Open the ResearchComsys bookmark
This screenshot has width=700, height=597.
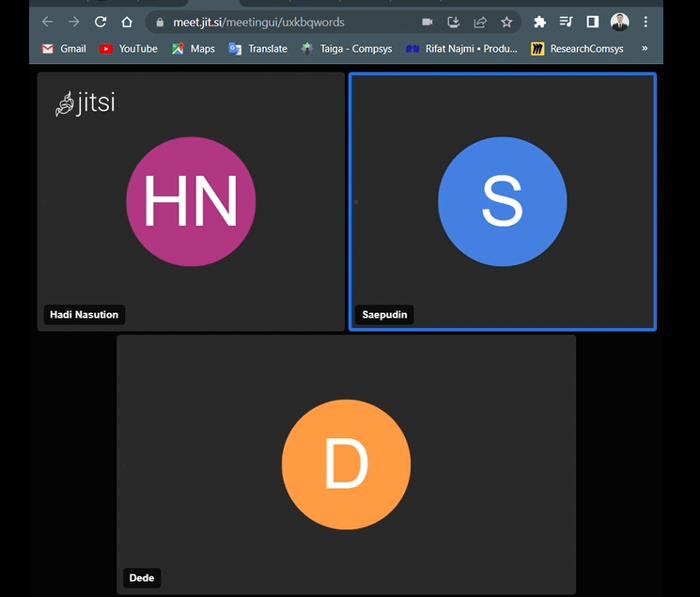point(577,49)
